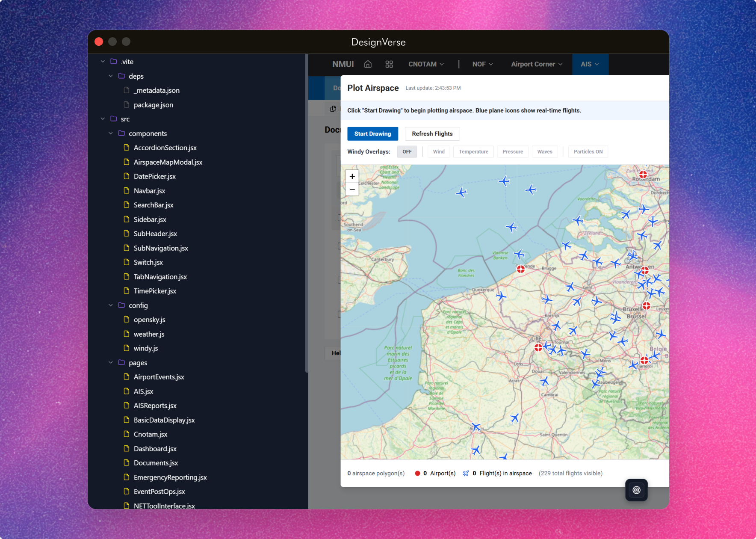Click the home icon in the navbar

[x=367, y=64]
